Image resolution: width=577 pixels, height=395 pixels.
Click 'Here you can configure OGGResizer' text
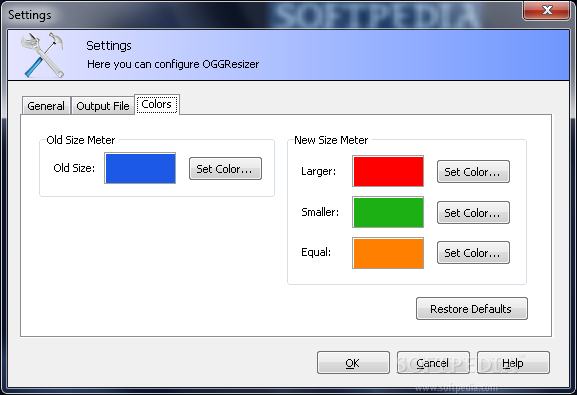pyautogui.click(x=173, y=64)
